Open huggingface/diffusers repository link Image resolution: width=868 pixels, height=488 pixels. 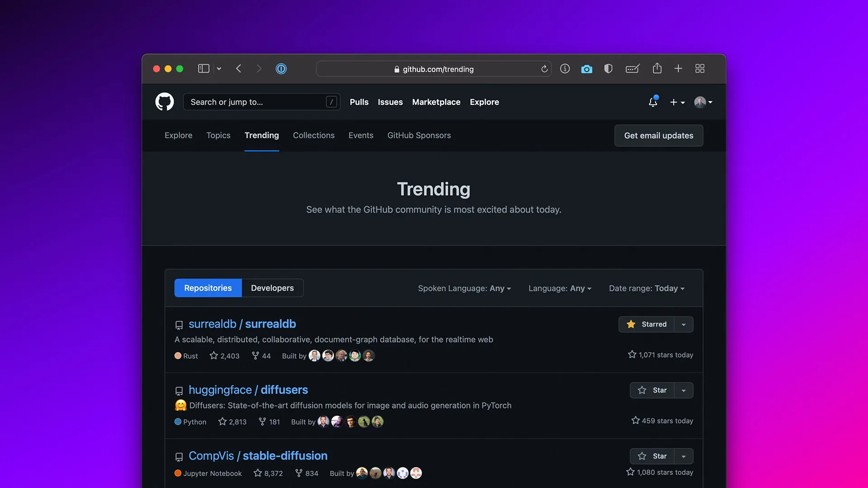[248, 389]
